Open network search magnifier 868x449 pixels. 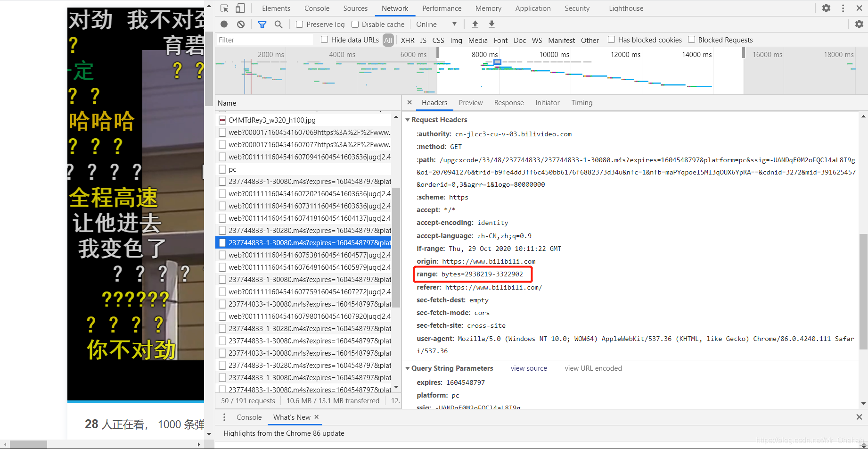[x=278, y=24]
